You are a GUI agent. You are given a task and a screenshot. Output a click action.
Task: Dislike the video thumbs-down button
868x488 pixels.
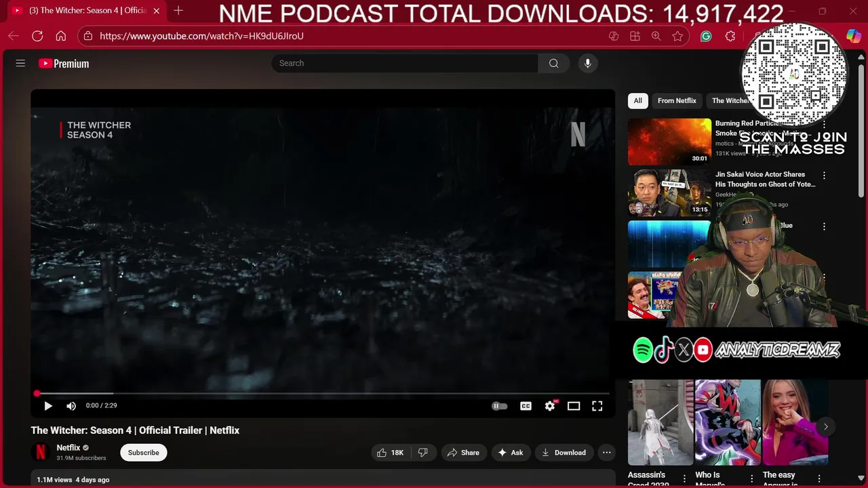423,453
